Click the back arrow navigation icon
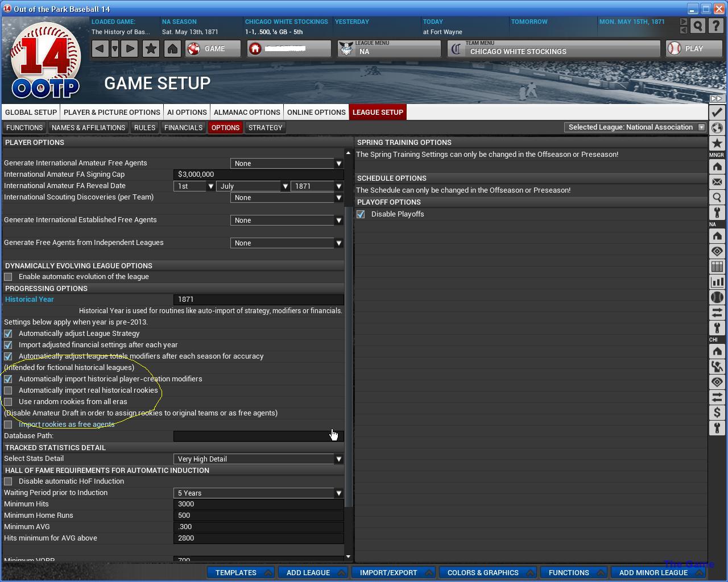Viewport: 728px width, 582px height. point(100,49)
